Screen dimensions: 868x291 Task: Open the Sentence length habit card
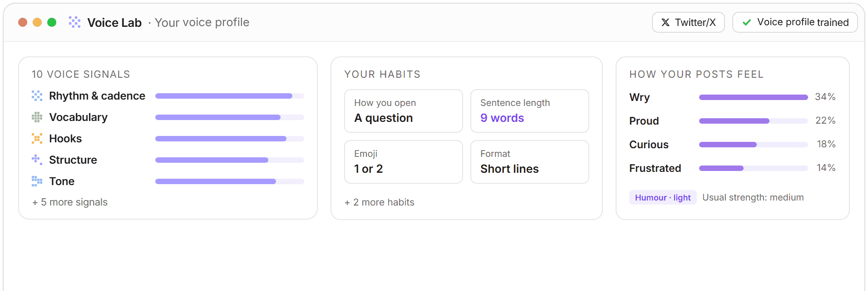click(530, 111)
